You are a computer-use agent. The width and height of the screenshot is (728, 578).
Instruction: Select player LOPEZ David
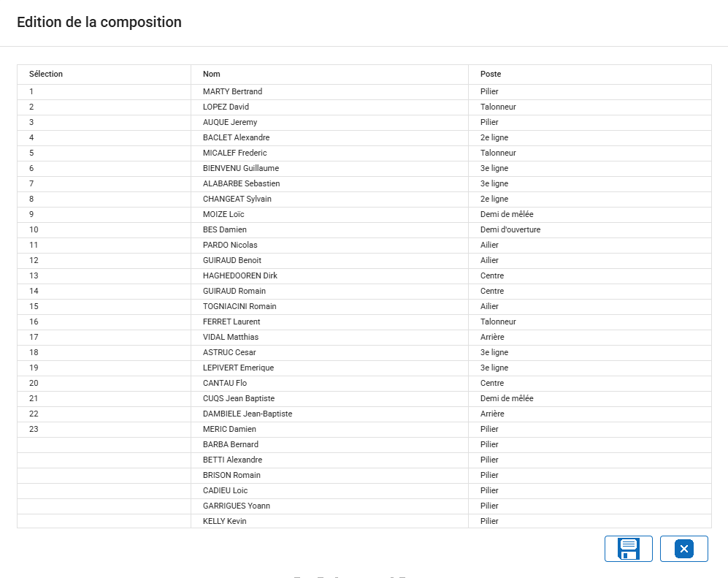point(226,107)
